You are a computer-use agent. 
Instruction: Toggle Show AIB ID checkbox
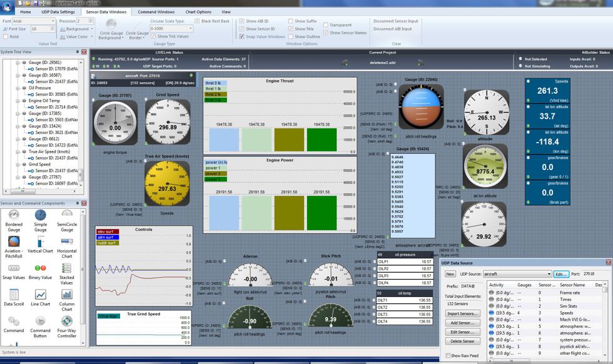coord(241,21)
